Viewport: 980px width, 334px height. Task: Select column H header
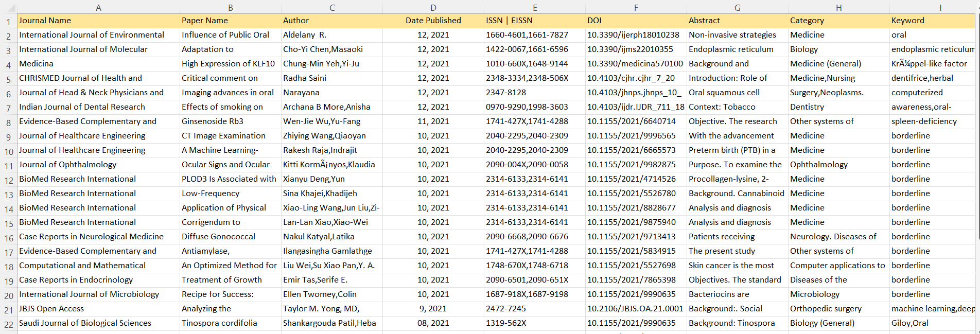tap(839, 8)
